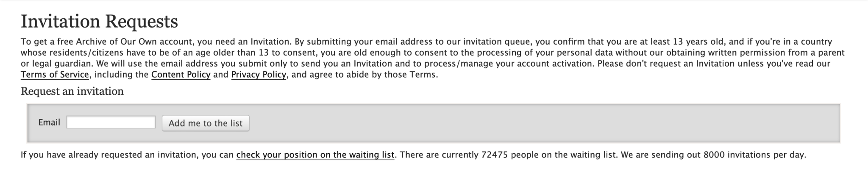Click the "Invitation Requests" page heading

coord(99,22)
